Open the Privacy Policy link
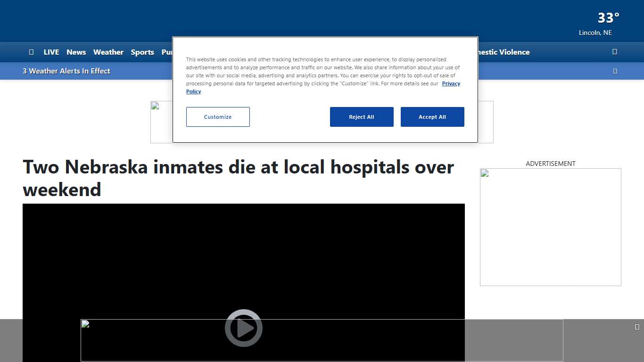The height and width of the screenshot is (362, 644). point(451,83)
